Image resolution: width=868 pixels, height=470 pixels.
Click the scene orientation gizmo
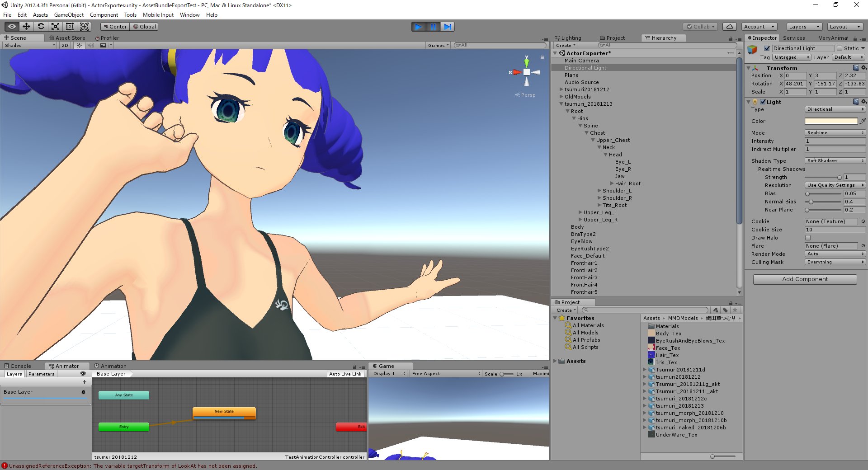(x=526, y=72)
